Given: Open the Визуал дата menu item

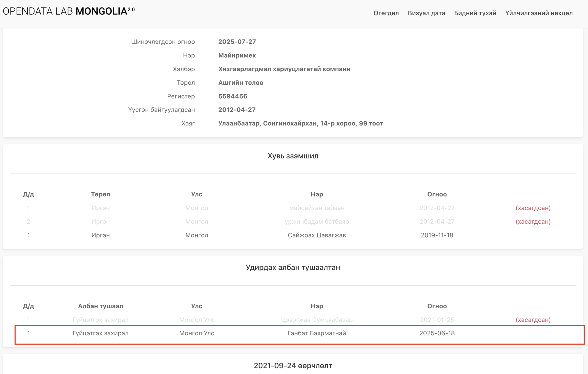Looking at the screenshot, I should [426, 13].
